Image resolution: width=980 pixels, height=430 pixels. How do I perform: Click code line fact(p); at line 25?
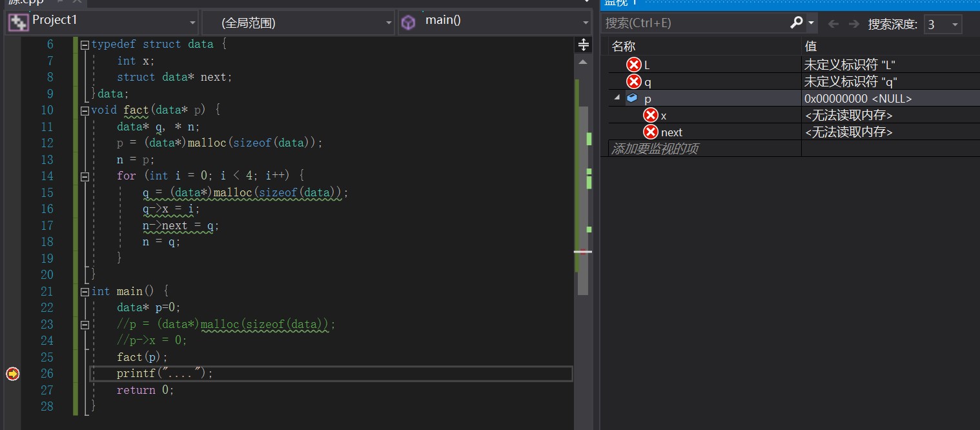(x=142, y=357)
